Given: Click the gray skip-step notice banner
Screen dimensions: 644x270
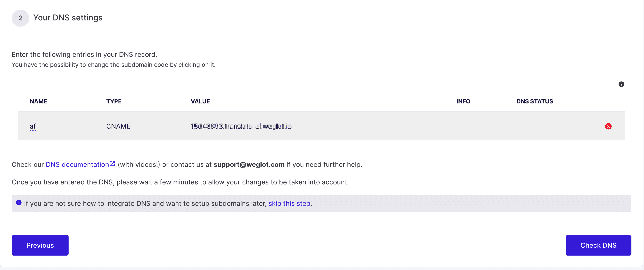Looking at the screenshot, I should (x=321, y=204).
